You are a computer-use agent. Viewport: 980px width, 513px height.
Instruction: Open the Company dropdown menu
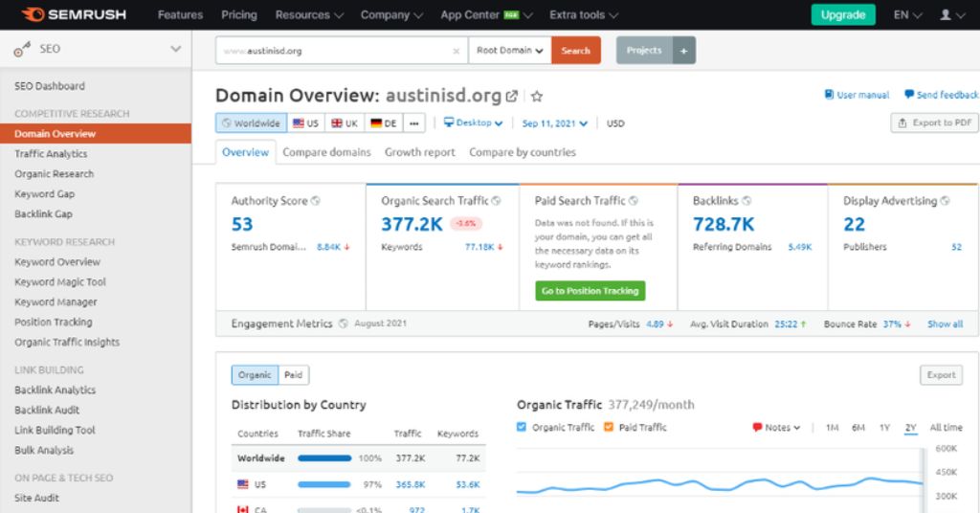[x=391, y=15]
